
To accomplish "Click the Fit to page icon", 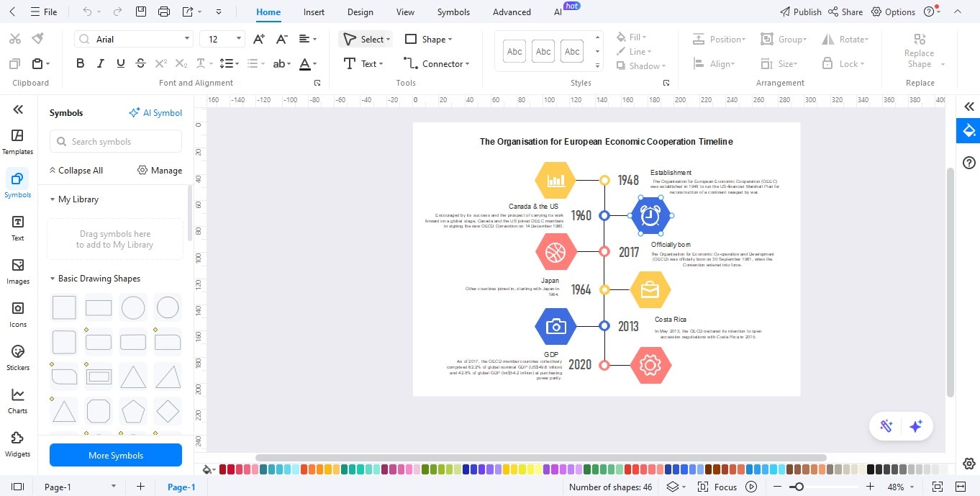I will tap(938, 487).
